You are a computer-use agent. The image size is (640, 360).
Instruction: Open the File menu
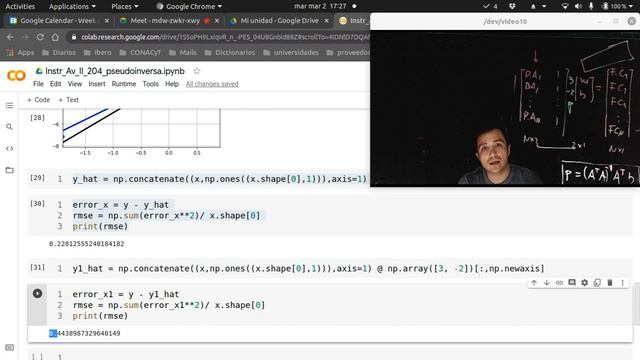(x=38, y=84)
